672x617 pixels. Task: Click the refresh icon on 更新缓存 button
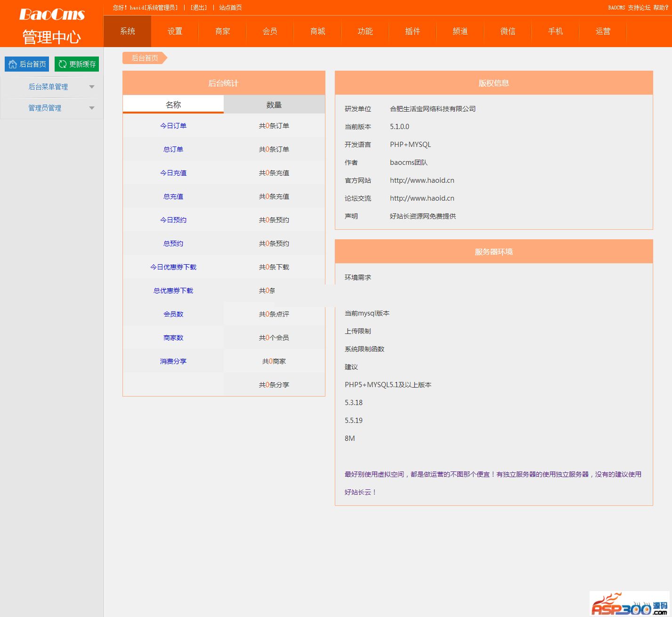(x=62, y=64)
